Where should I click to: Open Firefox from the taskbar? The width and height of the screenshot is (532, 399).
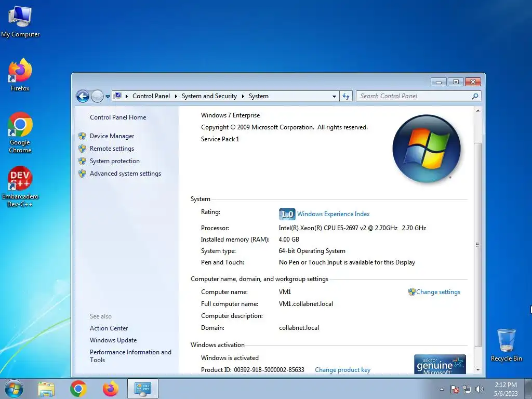111,389
